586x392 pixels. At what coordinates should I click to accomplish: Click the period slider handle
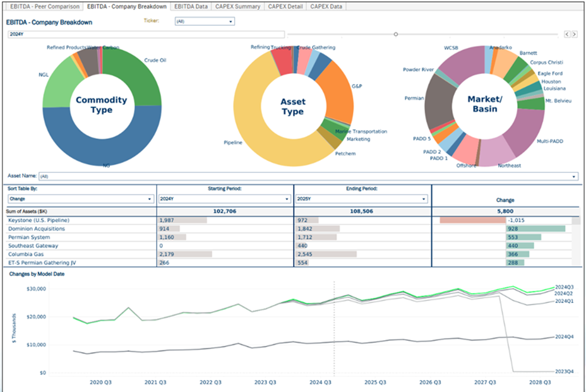pos(396,34)
